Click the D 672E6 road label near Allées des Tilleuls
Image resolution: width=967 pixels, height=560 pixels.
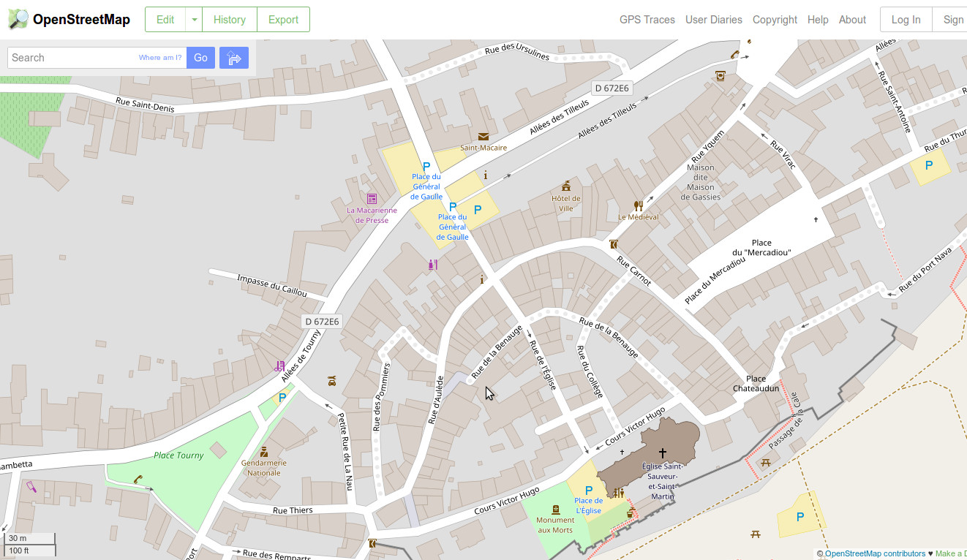click(612, 88)
